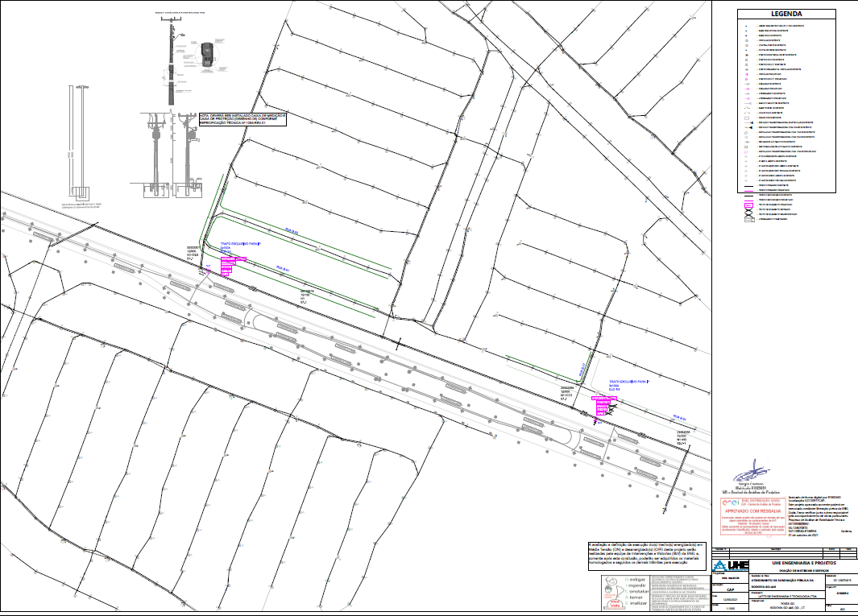
Task: Click the streetlight pole detail drawing
Action: tap(173, 63)
